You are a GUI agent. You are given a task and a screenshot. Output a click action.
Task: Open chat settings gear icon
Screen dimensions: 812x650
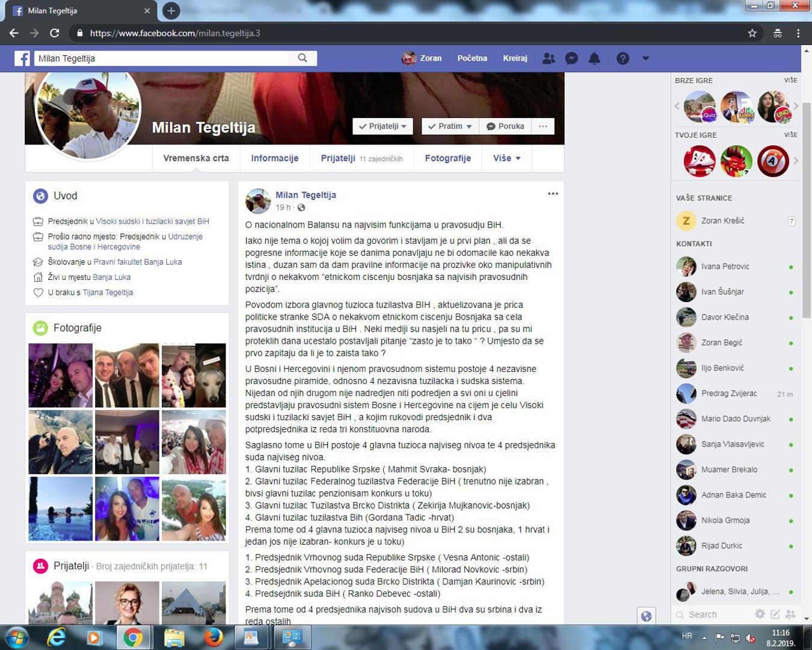(x=760, y=614)
